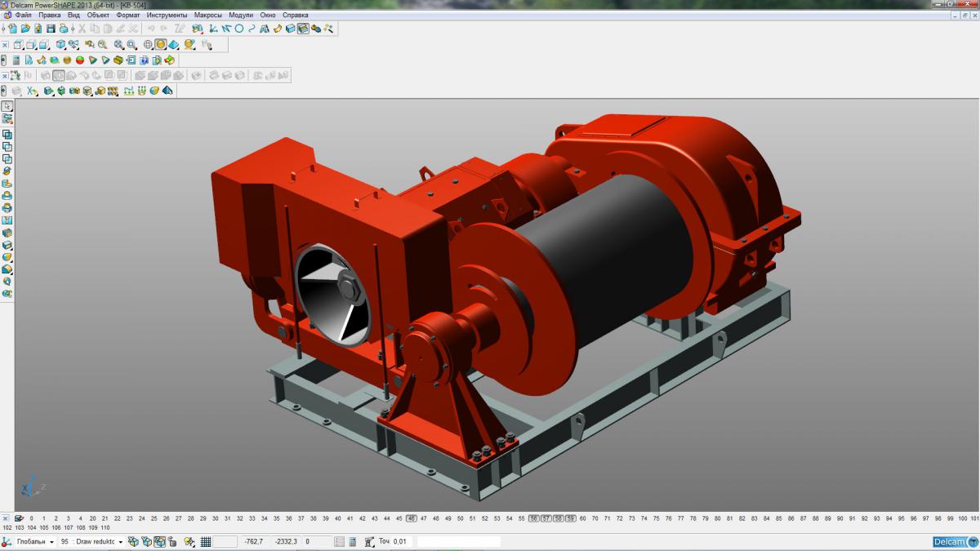The height and width of the screenshot is (551, 980).
Task: Click the Wizard wand icon
Action: pyautogui.click(x=328, y=29)
